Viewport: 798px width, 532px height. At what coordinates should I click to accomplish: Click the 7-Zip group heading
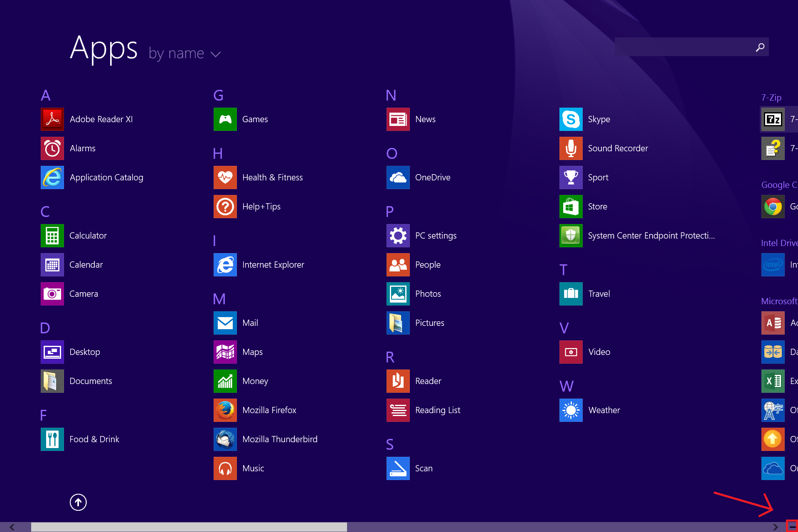771,98
